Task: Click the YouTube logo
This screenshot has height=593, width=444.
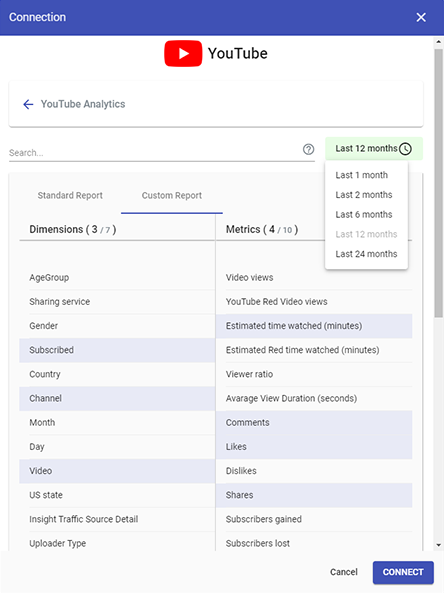Action: [216, 53]
